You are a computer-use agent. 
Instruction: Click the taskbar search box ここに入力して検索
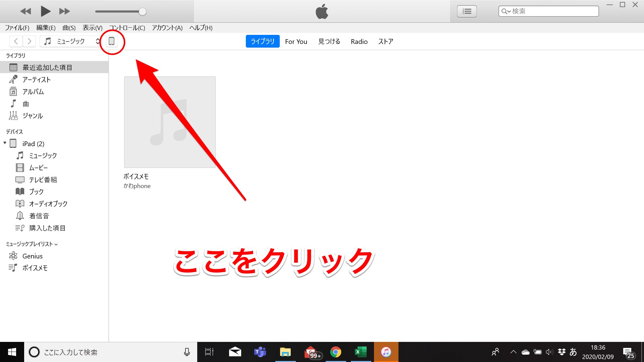[x=111, y=352]
